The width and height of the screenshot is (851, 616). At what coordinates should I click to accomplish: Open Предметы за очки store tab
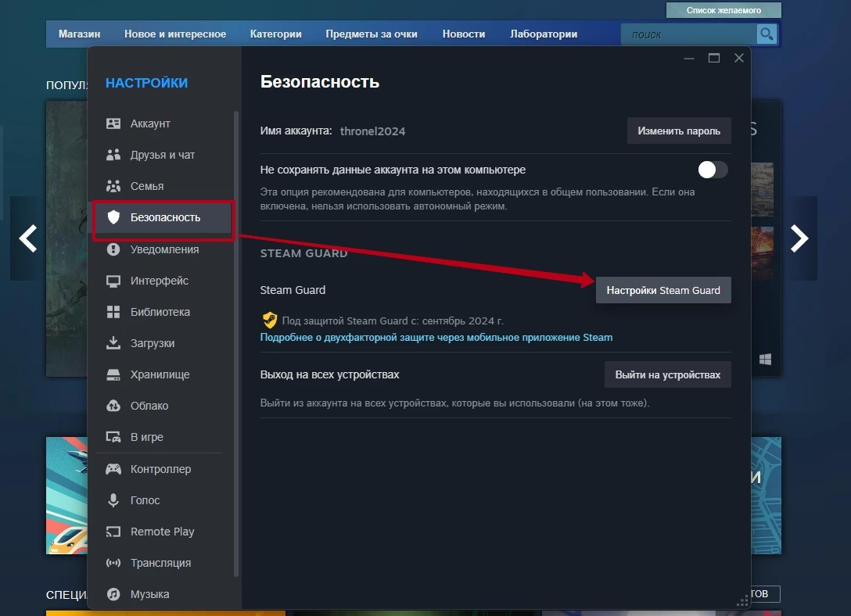(x=372, y=34)
